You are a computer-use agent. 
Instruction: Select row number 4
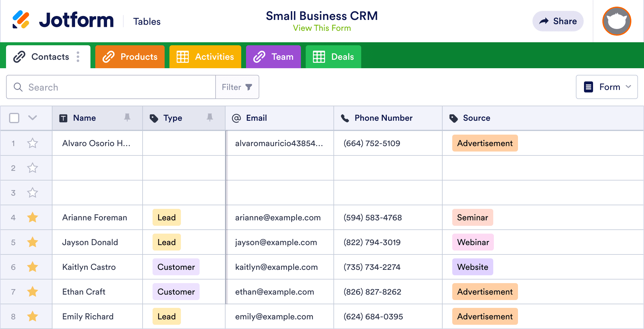[x=13, y=217]
